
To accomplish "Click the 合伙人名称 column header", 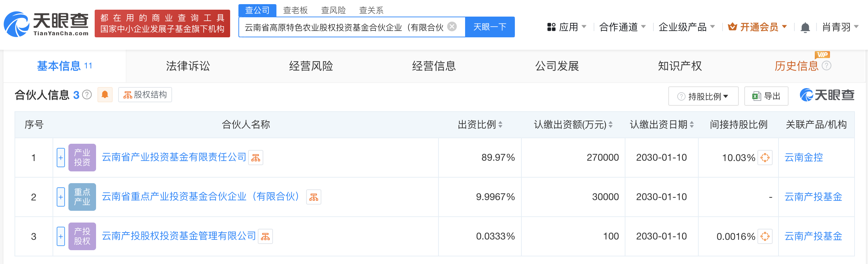I will [246, 125].
